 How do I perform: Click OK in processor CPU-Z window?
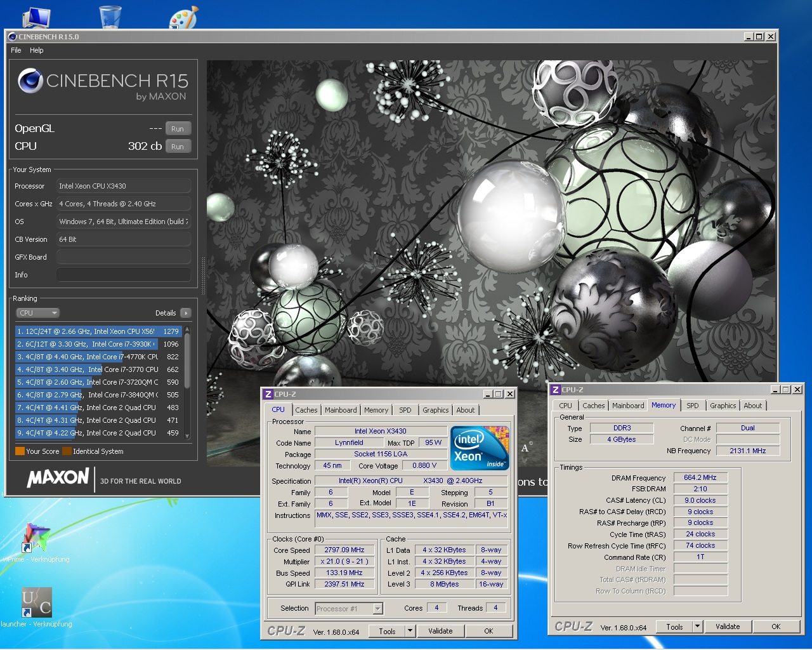(488, 631)
